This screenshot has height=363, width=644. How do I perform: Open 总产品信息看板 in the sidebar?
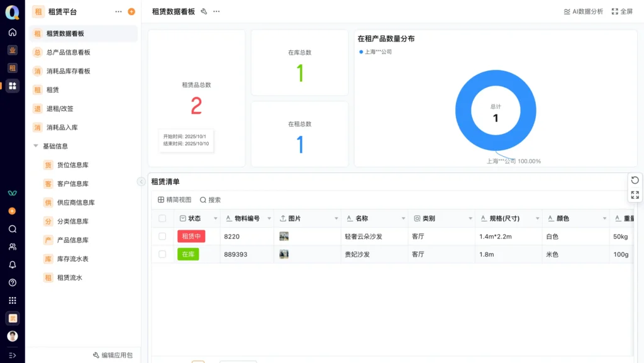pyautogui.click(x=68, y=52)
